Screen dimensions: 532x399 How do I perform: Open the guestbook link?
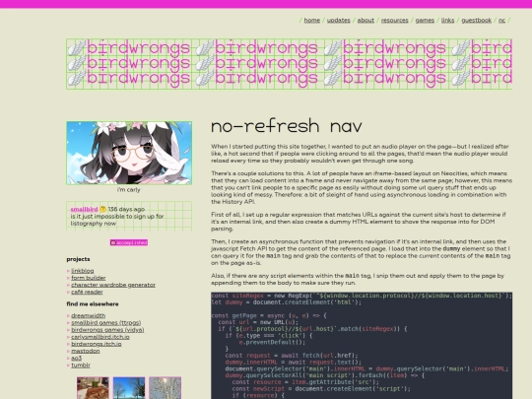click(x=477, y=21)
